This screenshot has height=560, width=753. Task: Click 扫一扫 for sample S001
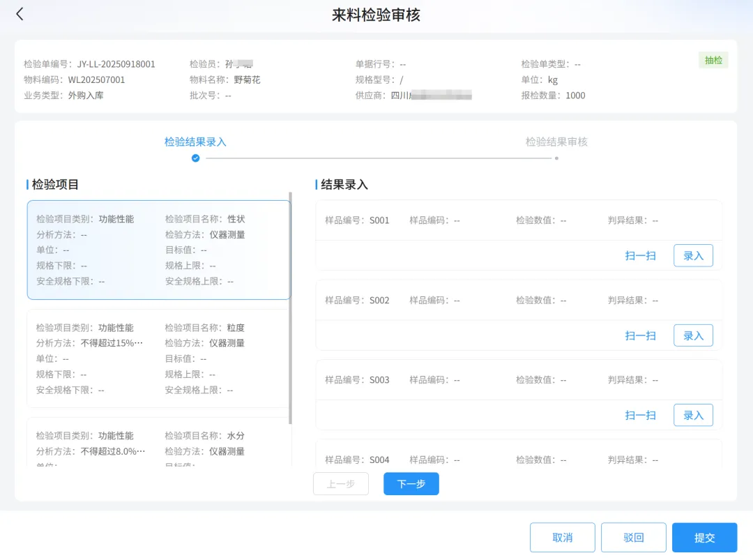coord(640,256)
